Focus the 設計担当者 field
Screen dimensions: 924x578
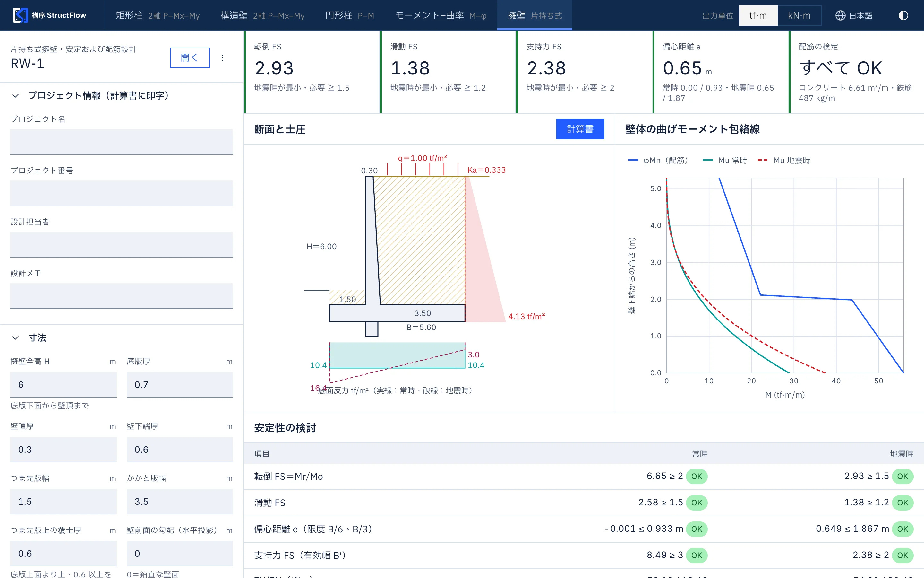(x=121, y=245)
